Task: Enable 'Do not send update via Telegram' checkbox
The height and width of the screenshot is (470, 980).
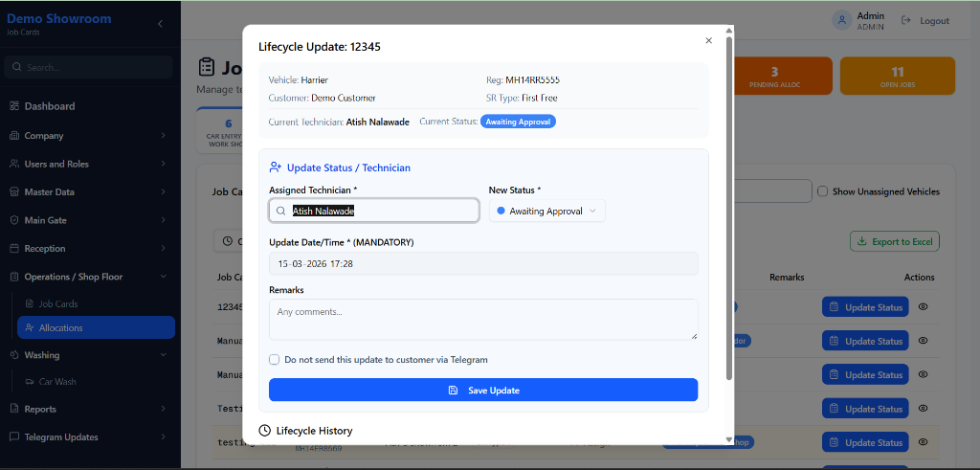Action: point(275,360)
